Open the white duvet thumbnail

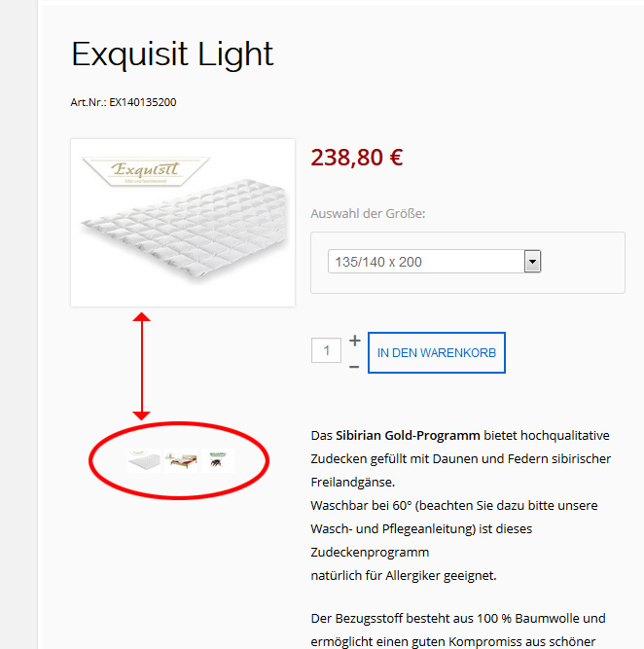tap(143, 460)
